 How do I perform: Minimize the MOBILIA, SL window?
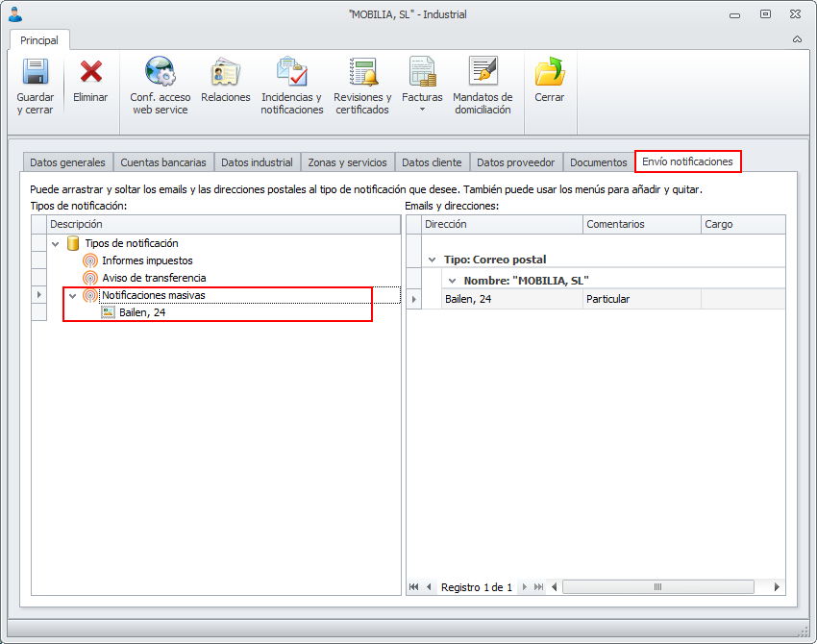pyautogui.click(x=735, y=15)
